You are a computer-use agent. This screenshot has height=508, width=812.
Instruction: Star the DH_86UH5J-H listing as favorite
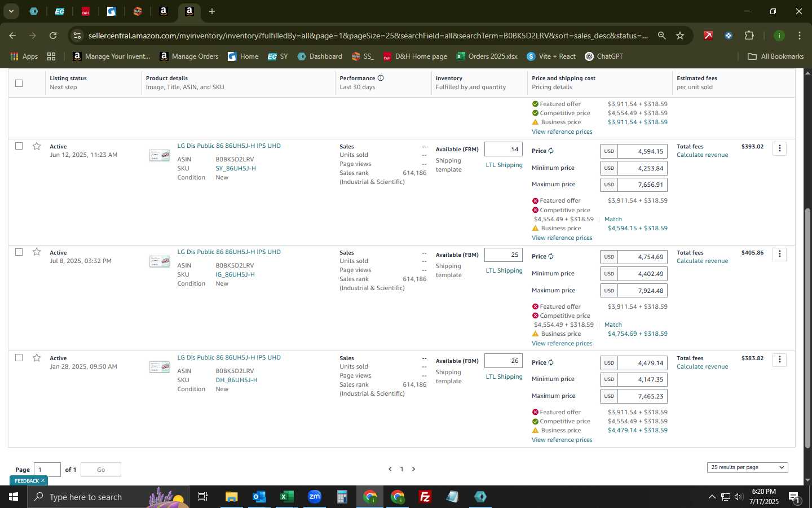coord(37,358)
